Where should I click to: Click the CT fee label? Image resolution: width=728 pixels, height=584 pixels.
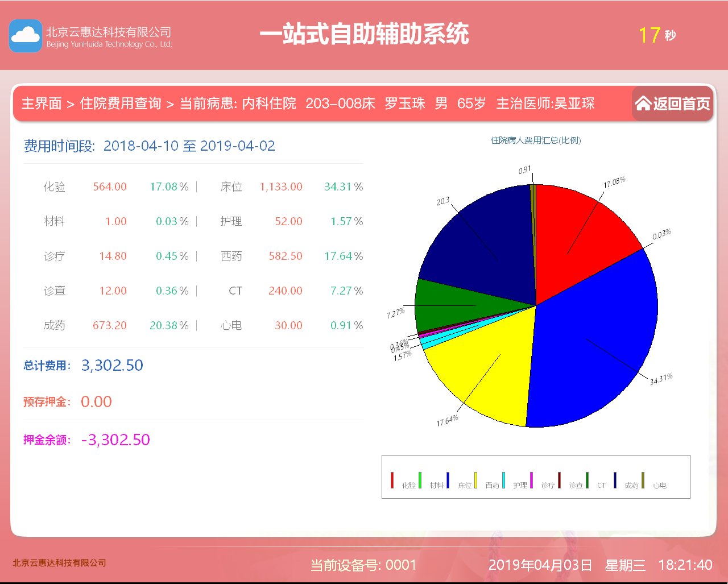pos(235,291)
